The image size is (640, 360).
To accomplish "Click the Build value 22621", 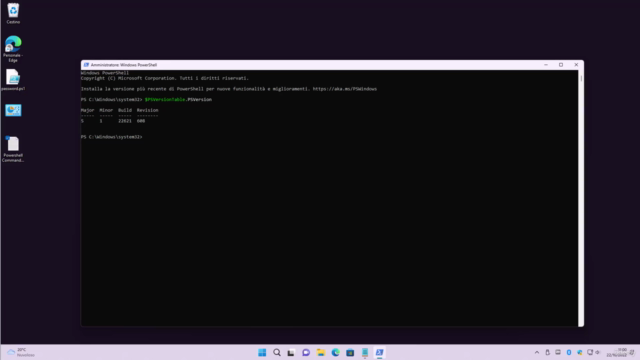I will pos(125,121).
